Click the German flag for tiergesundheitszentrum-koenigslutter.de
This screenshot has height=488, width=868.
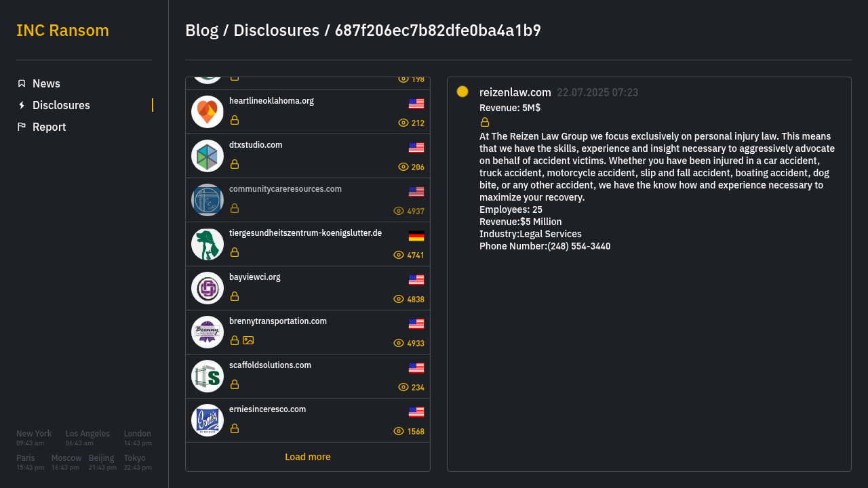(416, 236)
